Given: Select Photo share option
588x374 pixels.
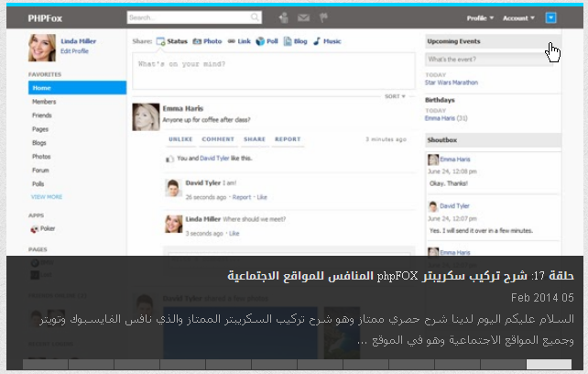Looking at the screenshot, I should pos(207,41).
